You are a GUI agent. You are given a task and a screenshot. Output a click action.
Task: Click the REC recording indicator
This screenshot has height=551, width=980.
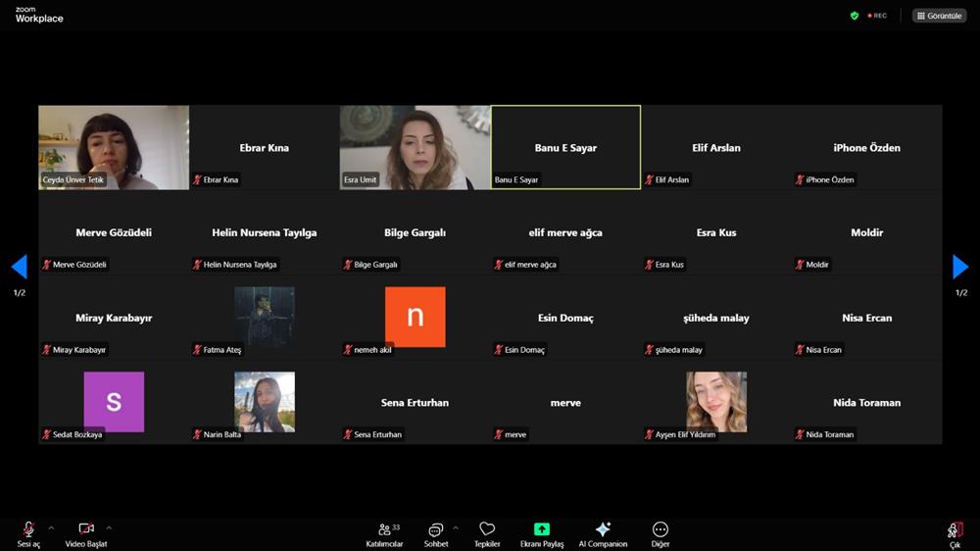tap(877, 16)
